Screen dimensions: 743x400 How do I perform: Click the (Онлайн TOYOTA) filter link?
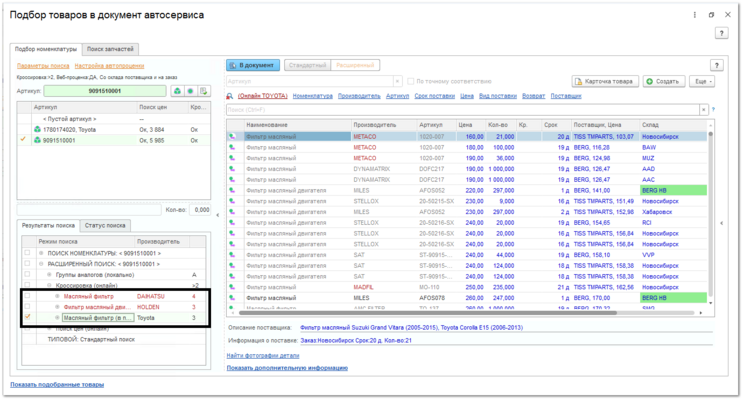coord(263,96)
